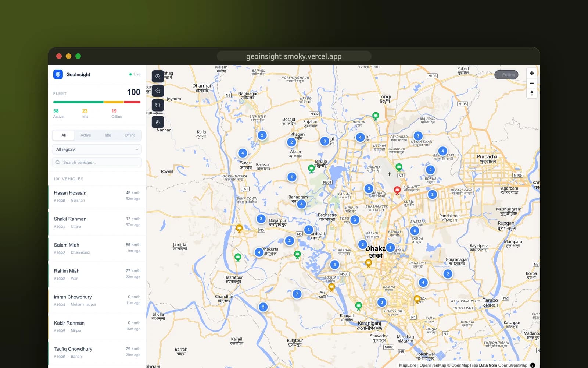This screenshot has height=368, width=588.
Task: Click the 58 Active fleet count
Action: point(58,113)
